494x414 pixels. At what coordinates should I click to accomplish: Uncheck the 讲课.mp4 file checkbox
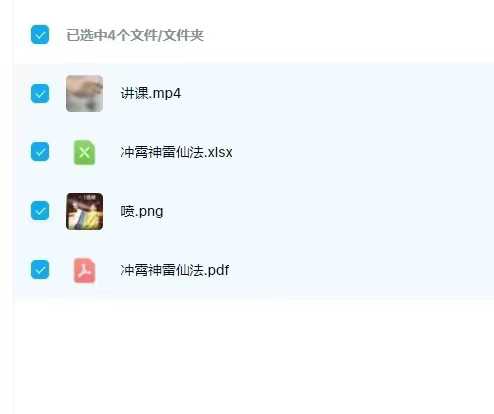click(40, 93)
